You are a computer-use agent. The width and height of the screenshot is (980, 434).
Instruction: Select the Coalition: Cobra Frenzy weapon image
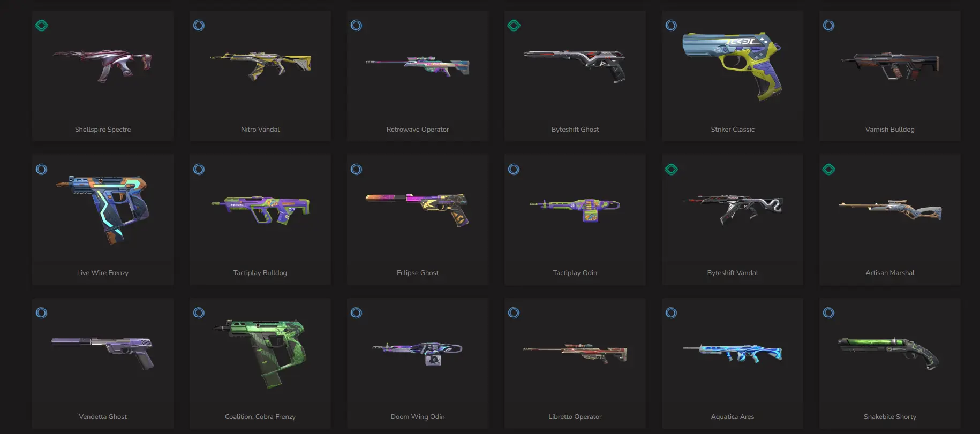[260, 353]
